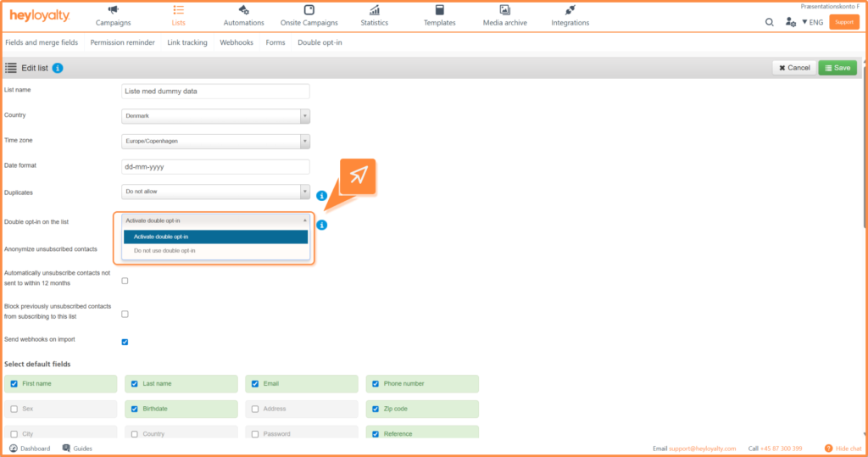Viewport: 868px width, 457px height.
Task: Open the Europe/Copenhagen time zone dropdown
Action: click(215, 142)
